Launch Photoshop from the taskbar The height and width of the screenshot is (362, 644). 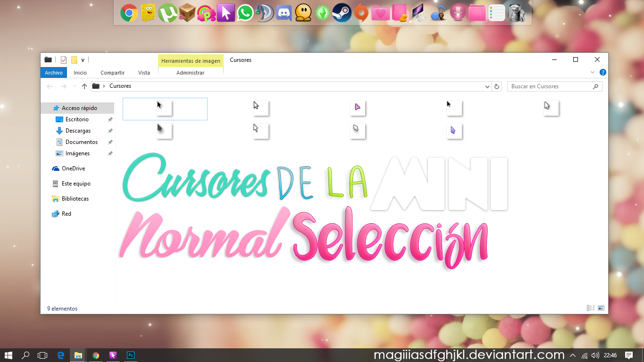click(x=130, y=355)
